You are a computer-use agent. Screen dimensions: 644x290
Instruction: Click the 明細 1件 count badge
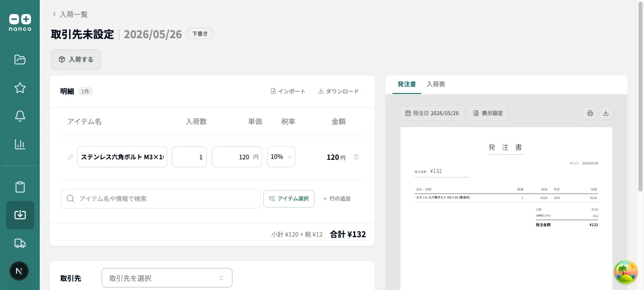tap(86, 91)
